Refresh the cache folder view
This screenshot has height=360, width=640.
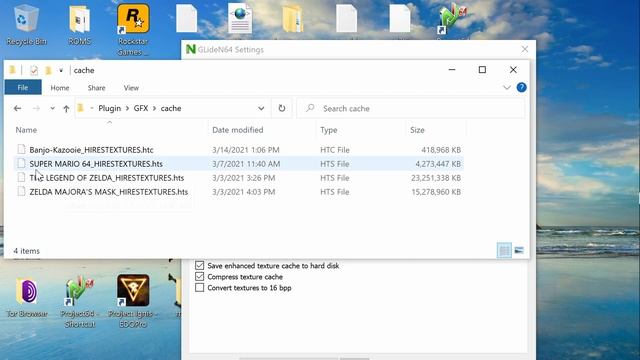click(x=282, y=108)
